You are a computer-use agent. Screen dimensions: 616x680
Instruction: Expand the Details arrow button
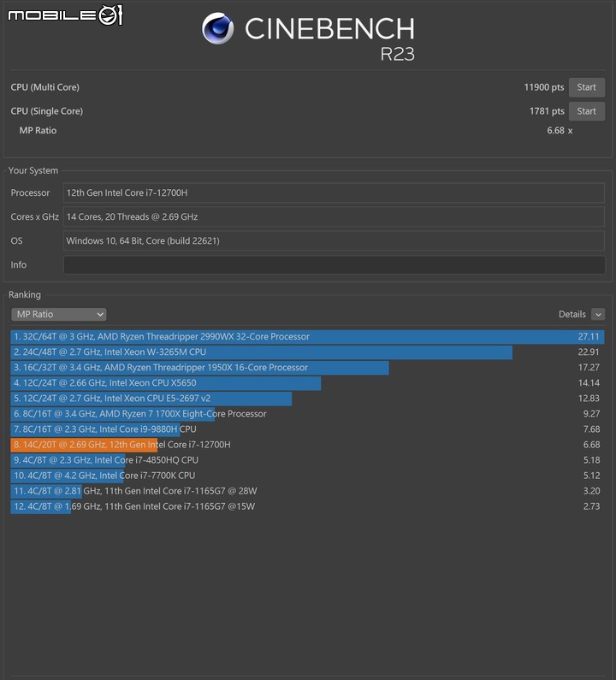click(598, 314)
